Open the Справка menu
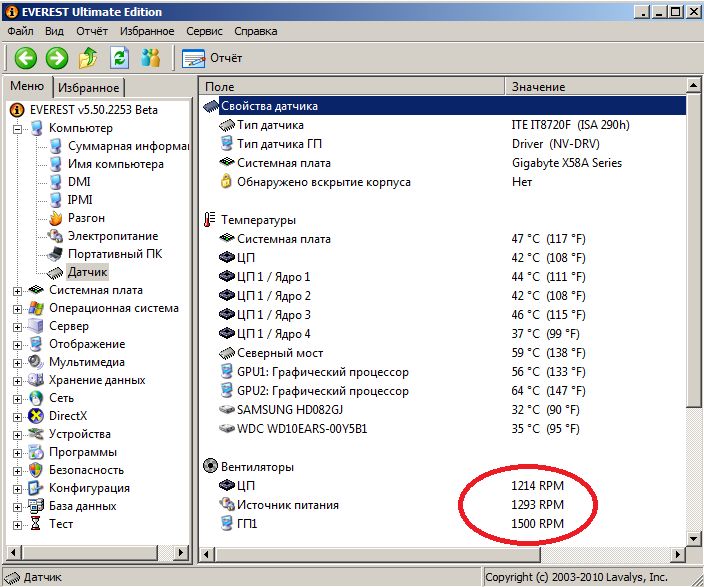704x587 pixels. point(255,31)
